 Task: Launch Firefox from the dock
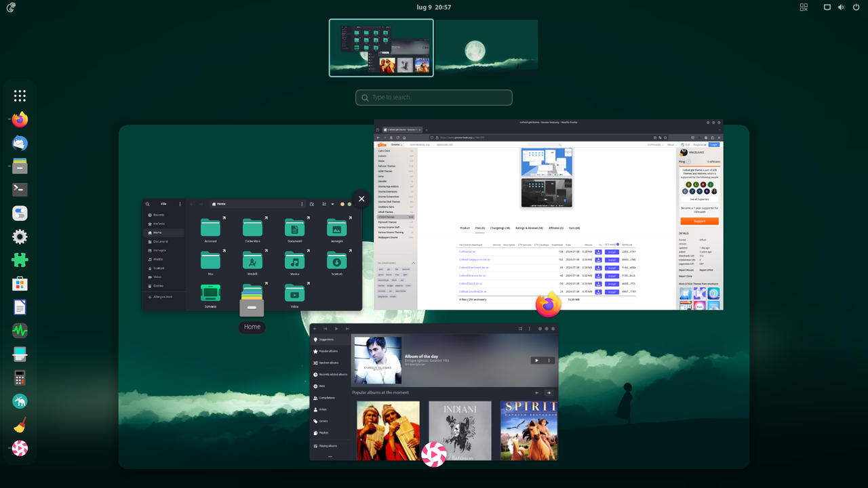click(x=19, y=119)
